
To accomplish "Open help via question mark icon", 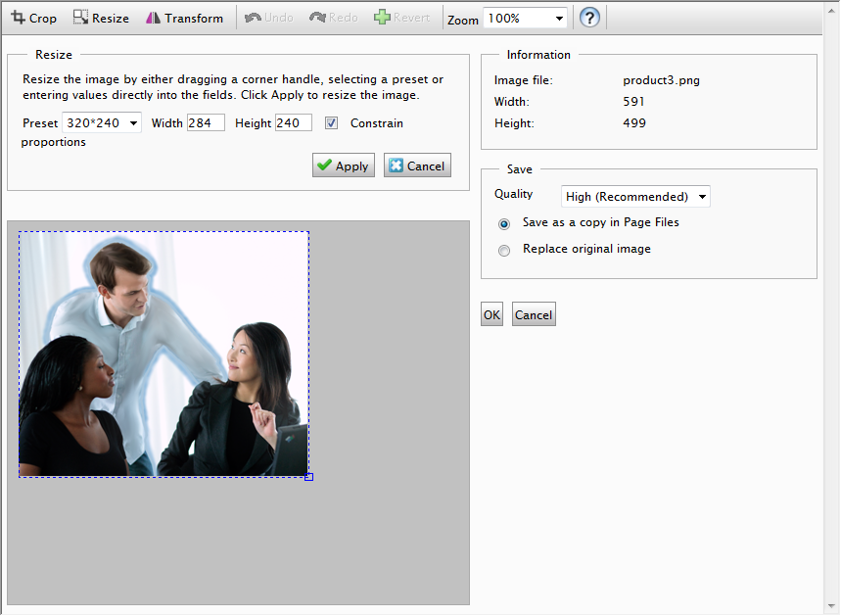I will tap(589, 18).
